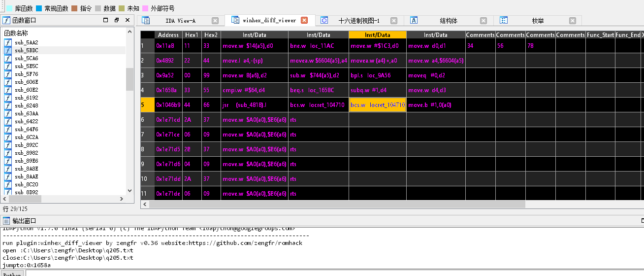This screenshot has height=276, width=644.
Task: Click the regular function blue legend swatch
Action: 39,8
